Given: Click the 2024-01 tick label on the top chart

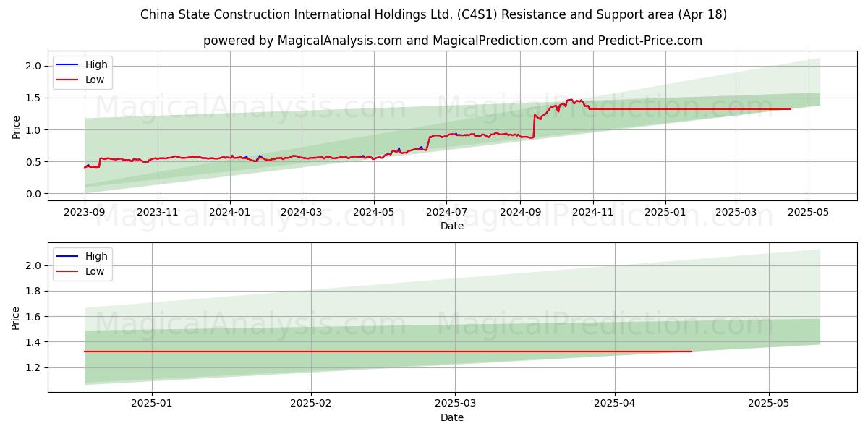Looking at the screenshot, I should (x=230, y=213).
